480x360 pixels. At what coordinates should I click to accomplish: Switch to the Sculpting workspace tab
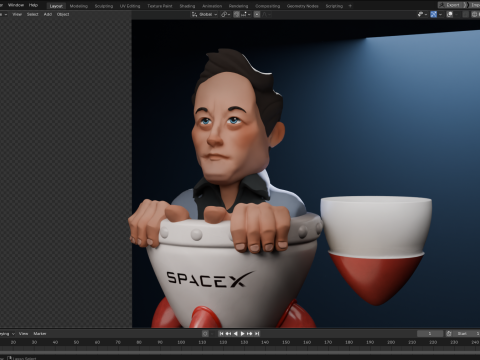[104, 6]
